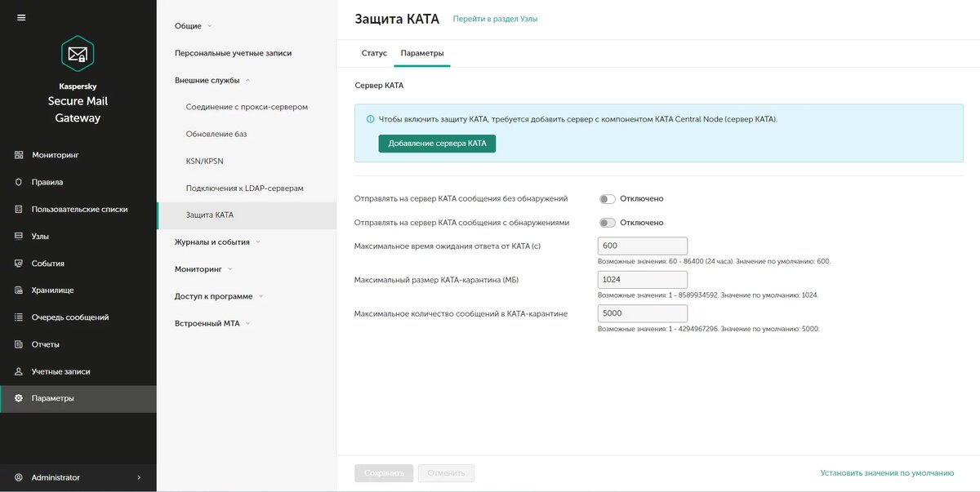
Task: Open KSN/KPSN settings
Action: [204, 161]
